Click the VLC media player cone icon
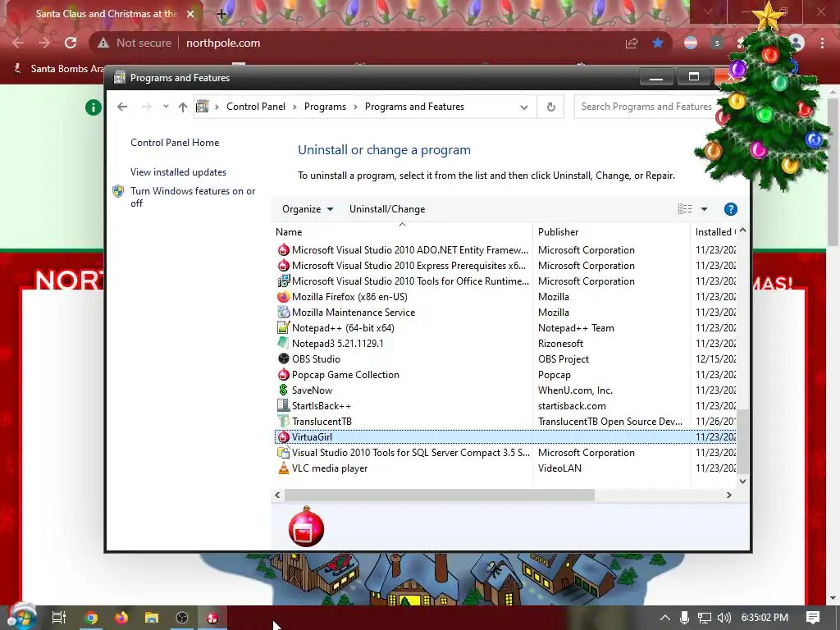The height and width of the screenshot is (630, 840). [x=283, y=468]
